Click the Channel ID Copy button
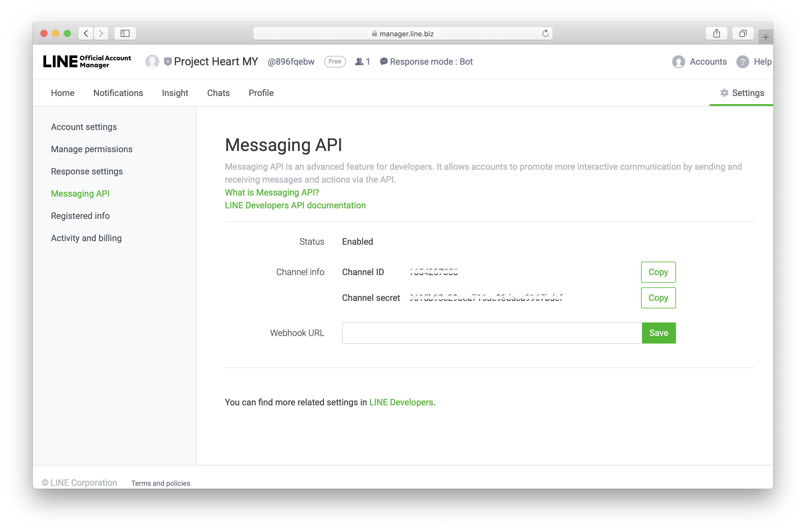The height and width of the screenshot is (532, 806). click(x=658, y=272)
